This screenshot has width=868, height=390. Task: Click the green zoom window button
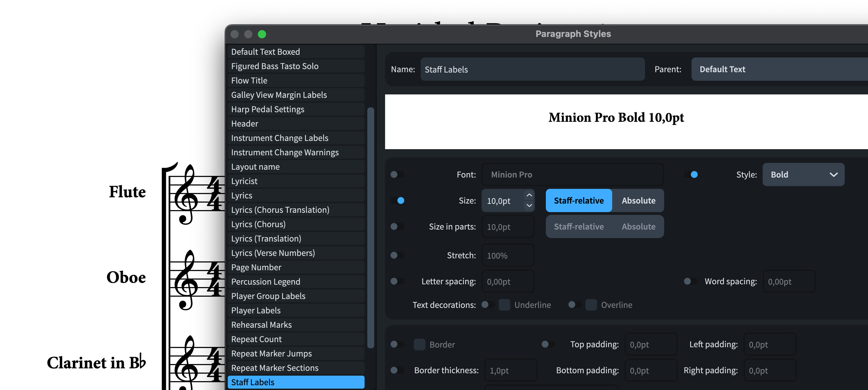(x=262, y=34)
